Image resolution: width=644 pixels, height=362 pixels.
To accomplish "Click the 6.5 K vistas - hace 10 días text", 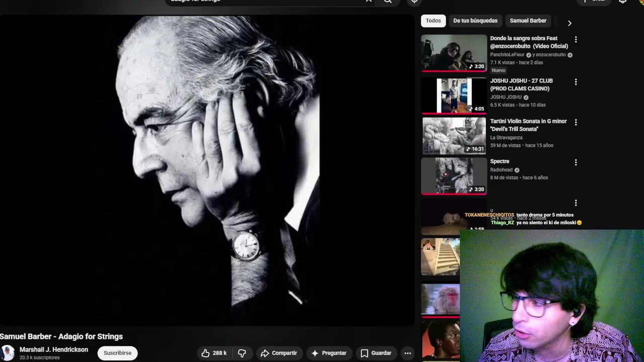I will pyautogui.click(x=518, y=105).
